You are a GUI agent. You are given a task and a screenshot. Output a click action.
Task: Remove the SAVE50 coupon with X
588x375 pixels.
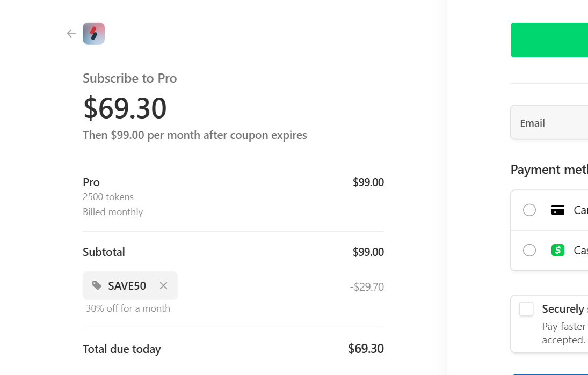point(163,286)
